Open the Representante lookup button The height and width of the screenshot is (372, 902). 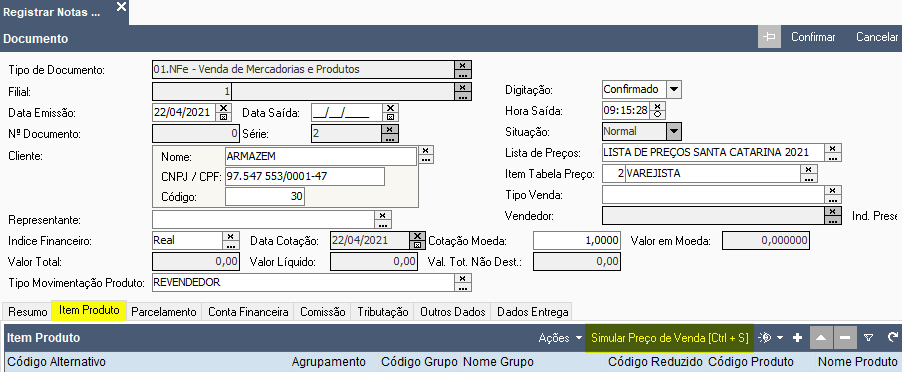click(x=383, y=224)
